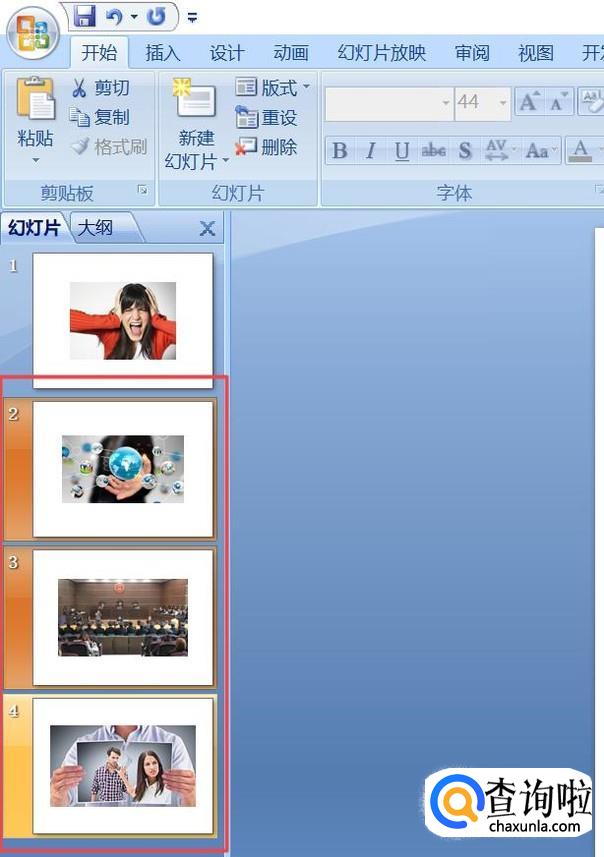Image resolution: width=604 pixels, height=857 pixels.
Task: Create a new slide with 新建幻灯片 icon
Action: (x=195, y=98)
